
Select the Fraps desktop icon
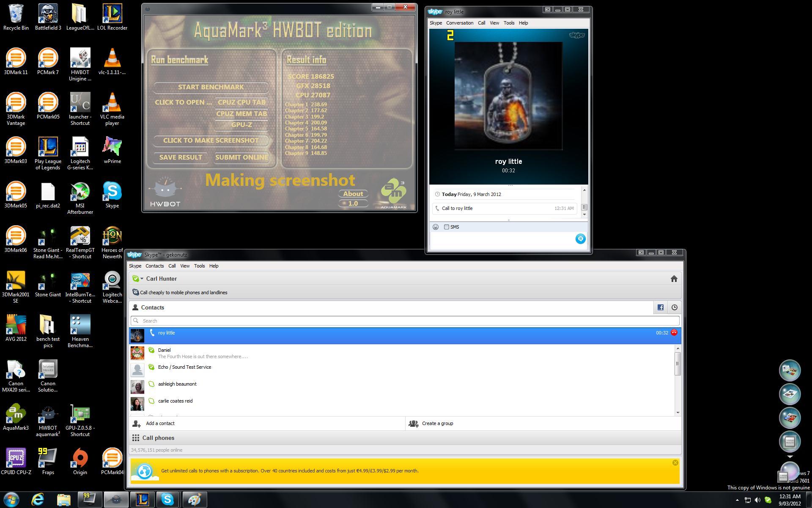coord(48,462)
